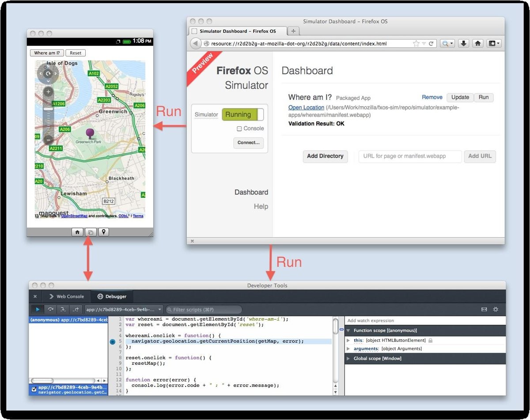Open debugger settings gear icon

(x=496, y=310)
